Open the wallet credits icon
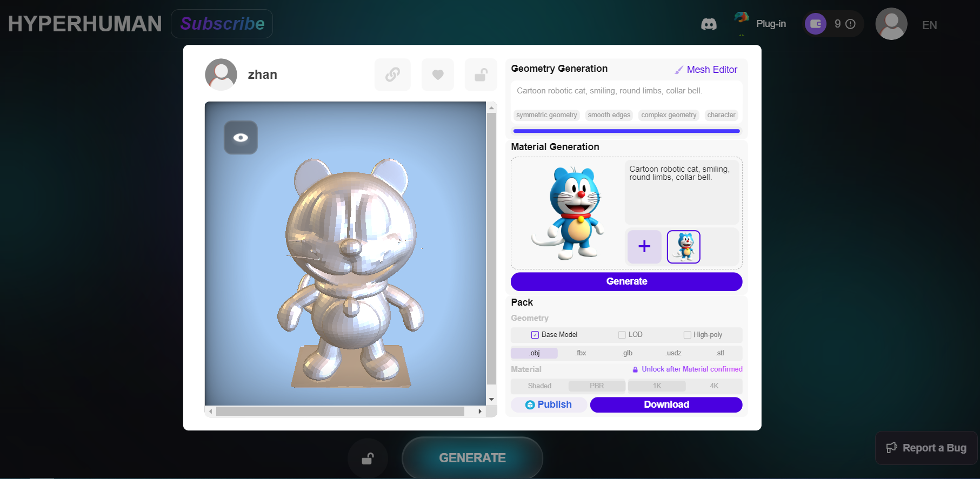Image resolution: width=980 pixels, height=479 pixels. [x=816, y=24]
